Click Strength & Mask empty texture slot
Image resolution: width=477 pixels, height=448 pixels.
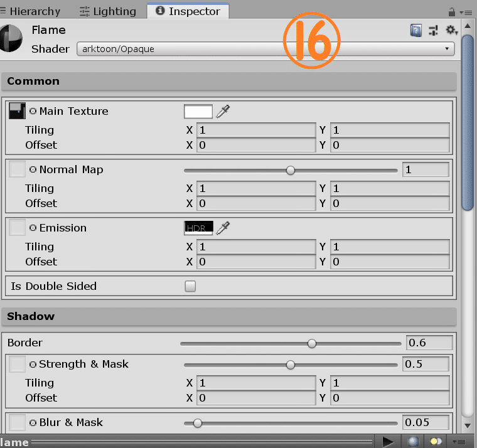(17, 364)
